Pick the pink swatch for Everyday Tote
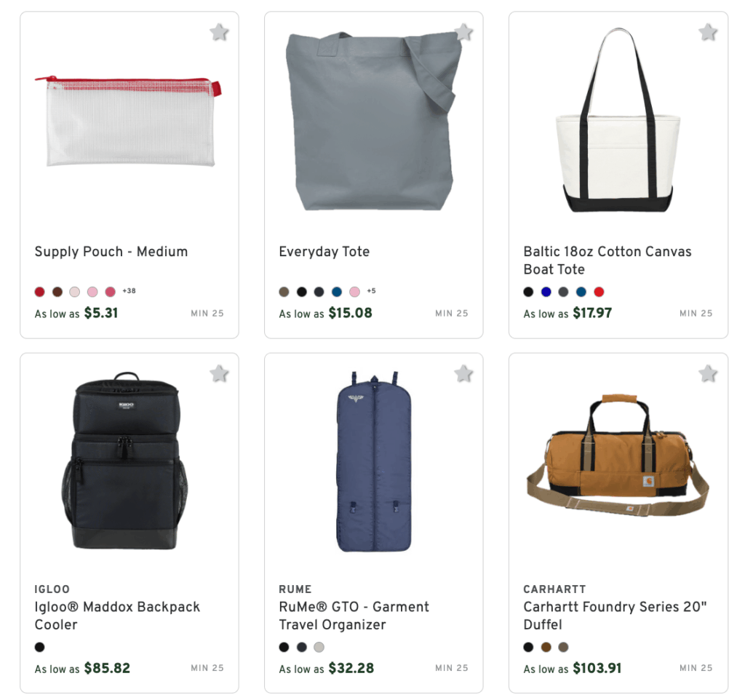Viewport: 745px width, 700px height. coord(354,291)
